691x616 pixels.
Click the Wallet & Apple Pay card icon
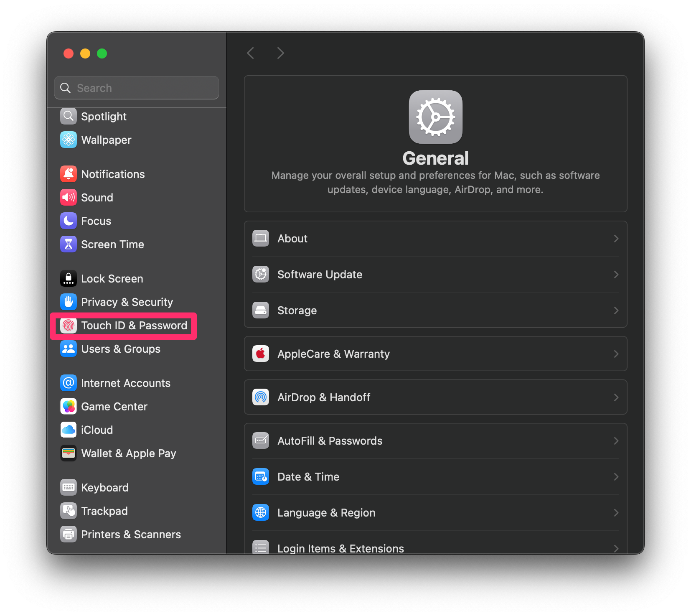coord(69,453)
